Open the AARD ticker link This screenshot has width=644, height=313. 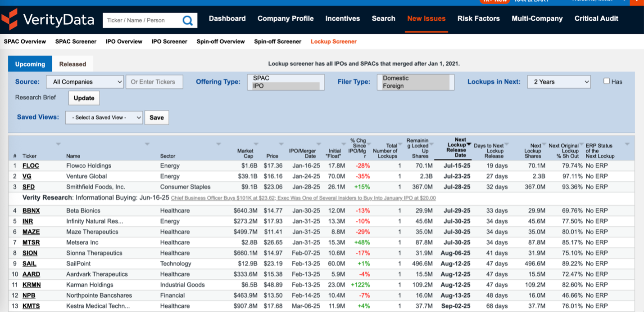click(31, 274)
